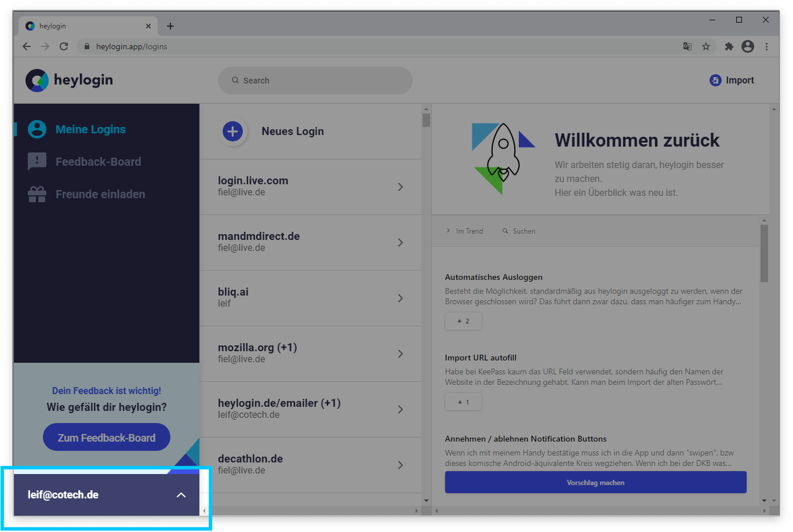Minimize the browser window

pyautogui.click(x=712, y=20)
